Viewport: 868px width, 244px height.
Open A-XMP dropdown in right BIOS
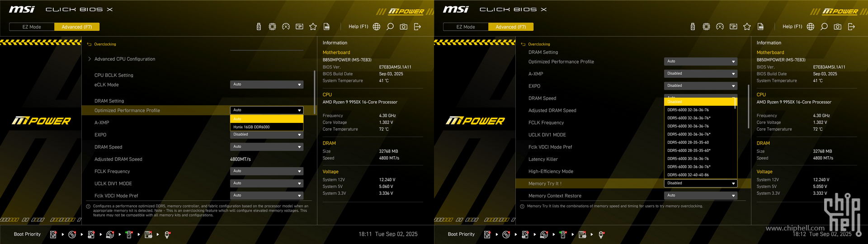701,74
